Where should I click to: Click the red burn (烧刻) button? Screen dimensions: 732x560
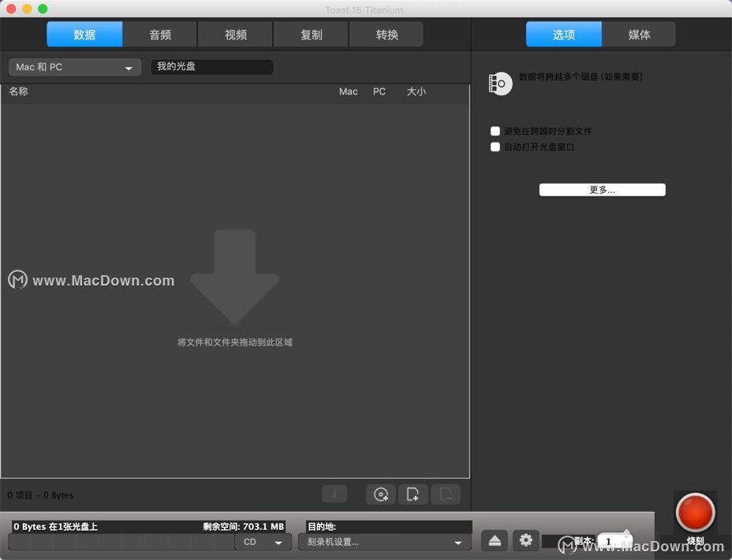click(695, 513)
